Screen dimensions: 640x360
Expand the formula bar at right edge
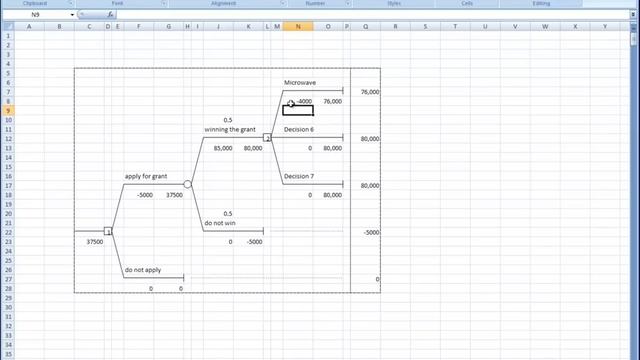click(633, 15)
